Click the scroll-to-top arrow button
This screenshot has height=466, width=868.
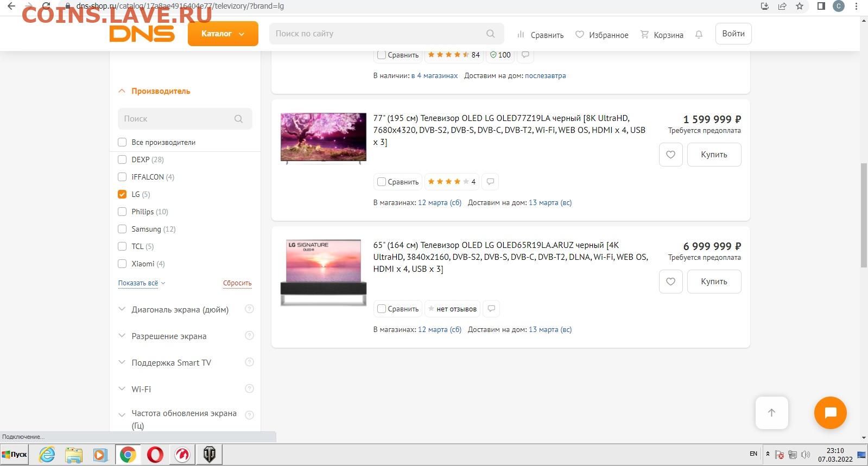tap(771, 413)
